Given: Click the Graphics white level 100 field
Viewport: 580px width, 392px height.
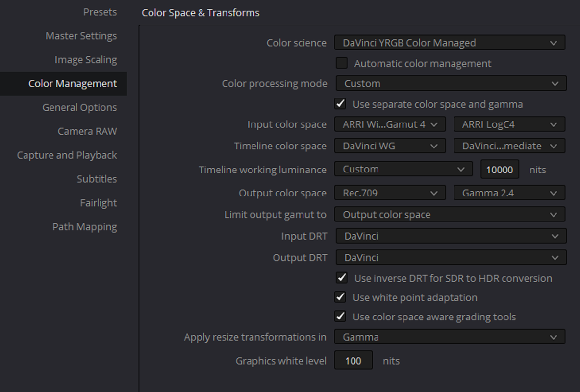Looking at the screenshot, I should (x=353, y=361).
